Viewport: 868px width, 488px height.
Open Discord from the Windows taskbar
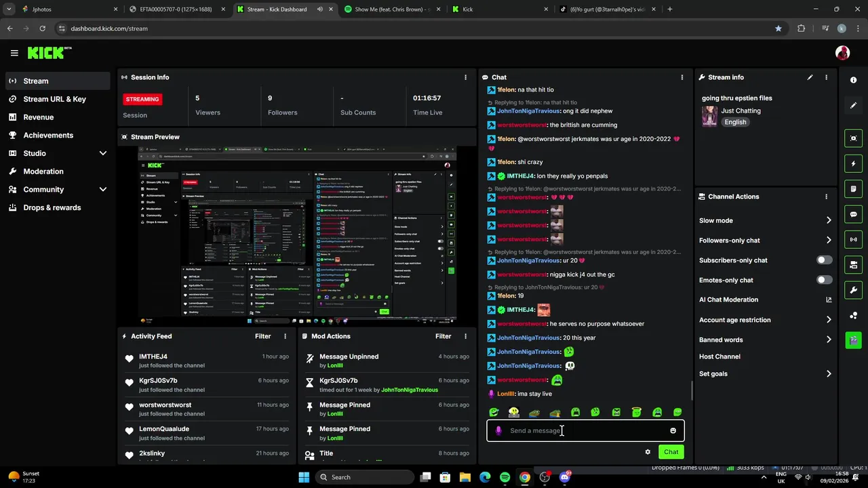pos(565,477)
